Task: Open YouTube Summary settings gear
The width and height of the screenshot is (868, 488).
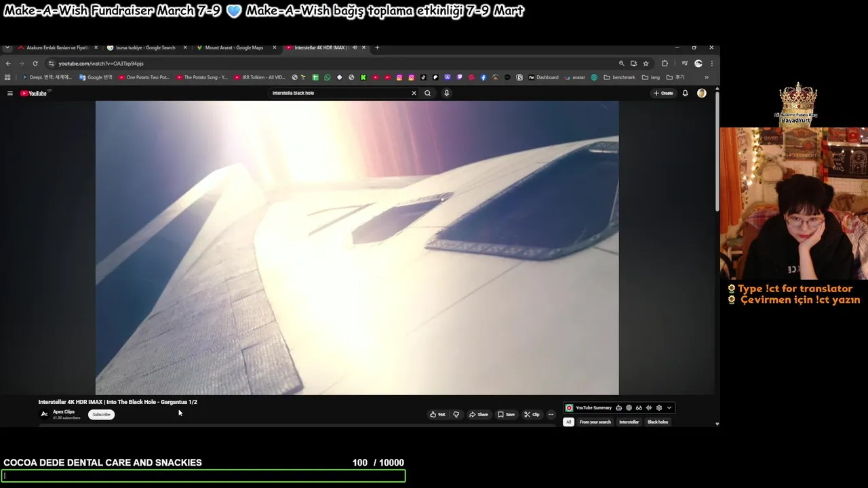Action: (x=658, y=408)
